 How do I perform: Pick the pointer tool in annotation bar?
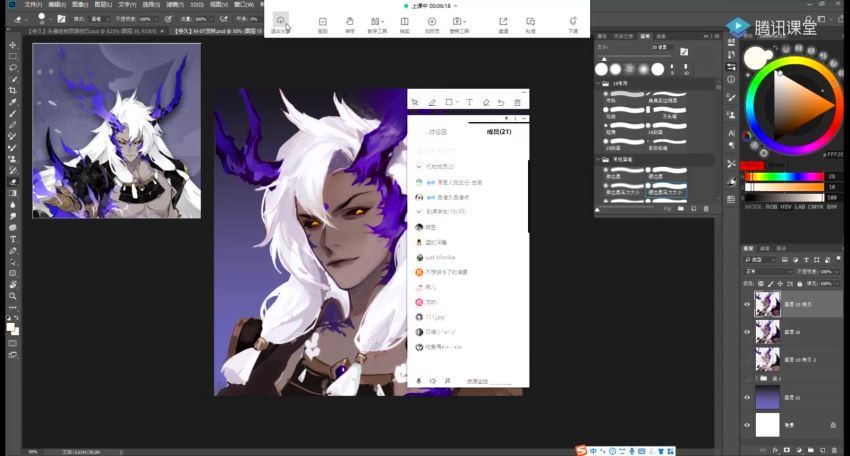click(415, 102)
